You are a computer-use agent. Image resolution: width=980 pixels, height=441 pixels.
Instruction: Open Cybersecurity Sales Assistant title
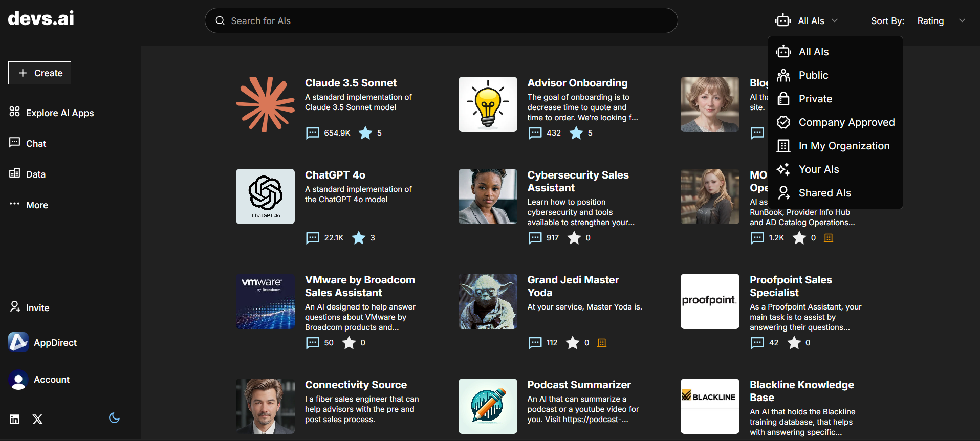pyautogui.click(x=578, y=181)
